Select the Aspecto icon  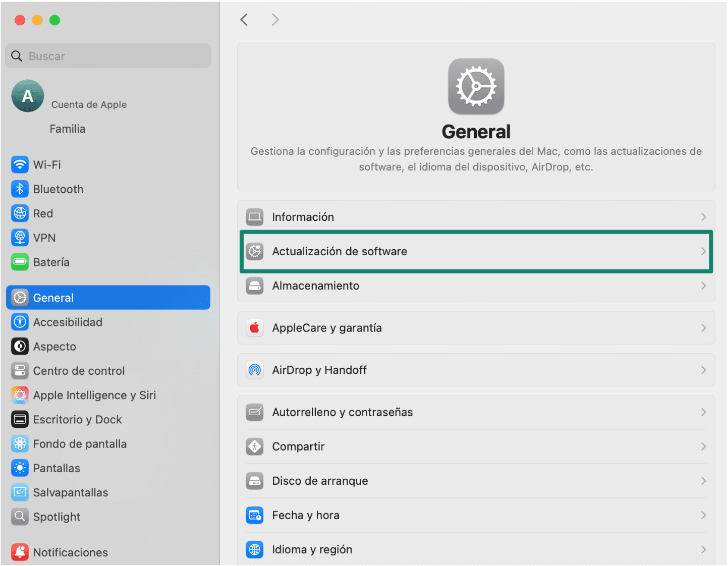(20, 346)
